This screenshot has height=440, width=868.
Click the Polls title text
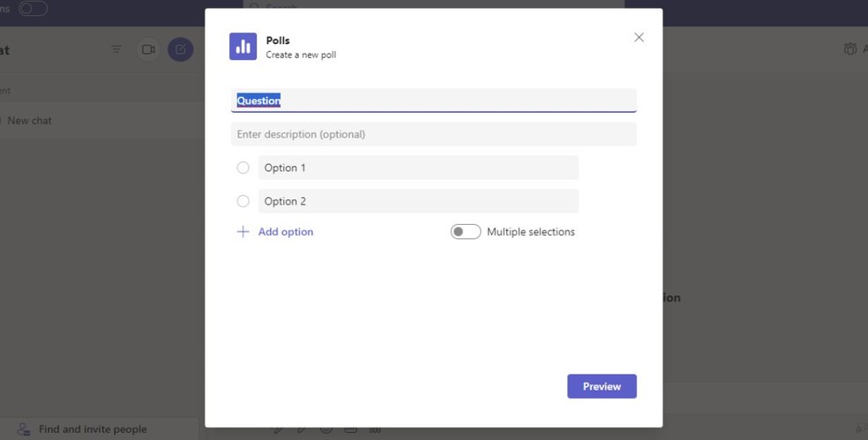click(x=278, y=41)
